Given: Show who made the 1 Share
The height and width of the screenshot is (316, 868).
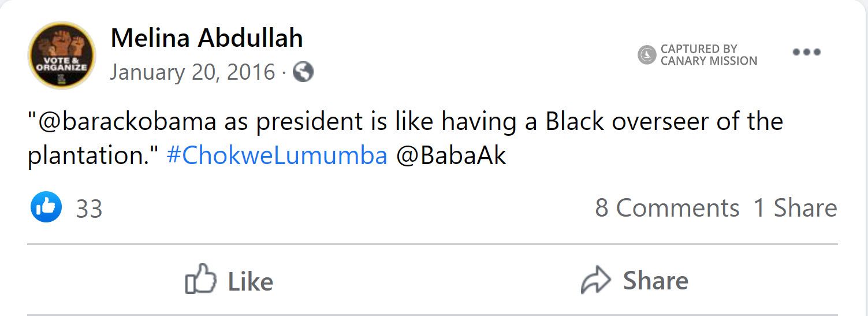Looking at the screenshot, I should click(x=795, y=208).
